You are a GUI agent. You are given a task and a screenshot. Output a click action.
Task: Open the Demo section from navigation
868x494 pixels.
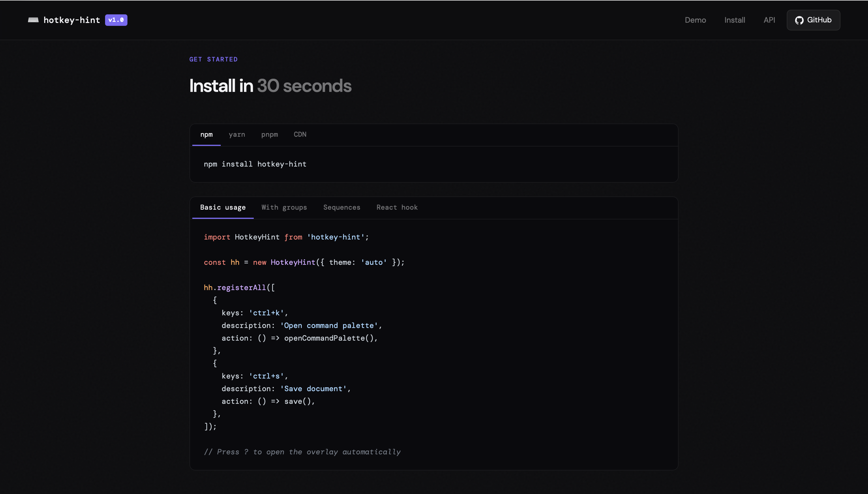coord(695,20)
